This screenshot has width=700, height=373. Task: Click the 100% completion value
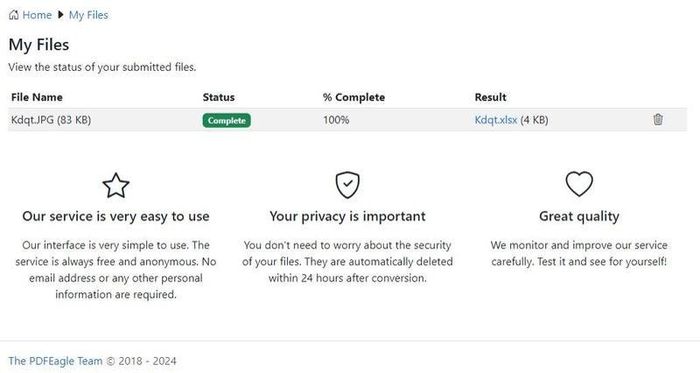336,120
